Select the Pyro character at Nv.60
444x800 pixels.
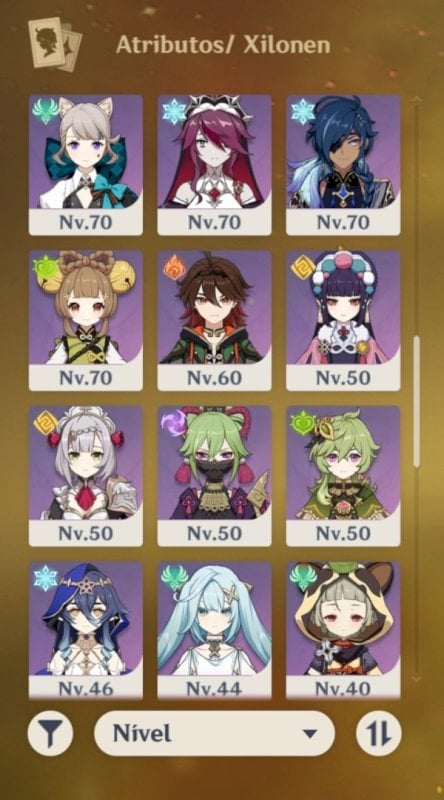click(x=214, y=320)
